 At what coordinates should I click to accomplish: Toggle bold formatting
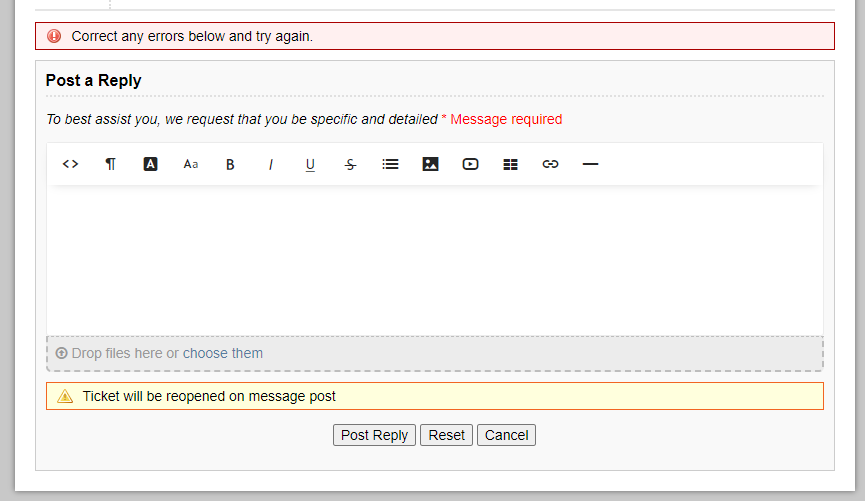pyautogui.click(x=230, y=164)
